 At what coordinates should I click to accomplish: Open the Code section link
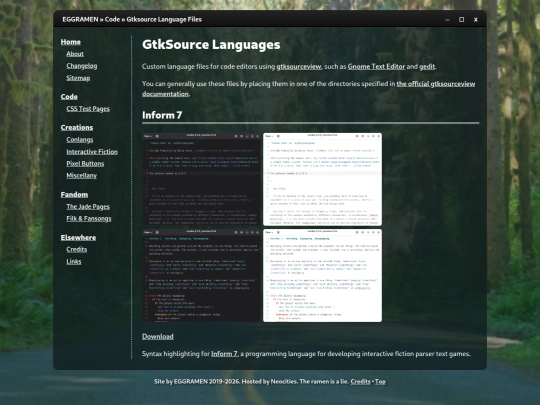pos(69,96)
